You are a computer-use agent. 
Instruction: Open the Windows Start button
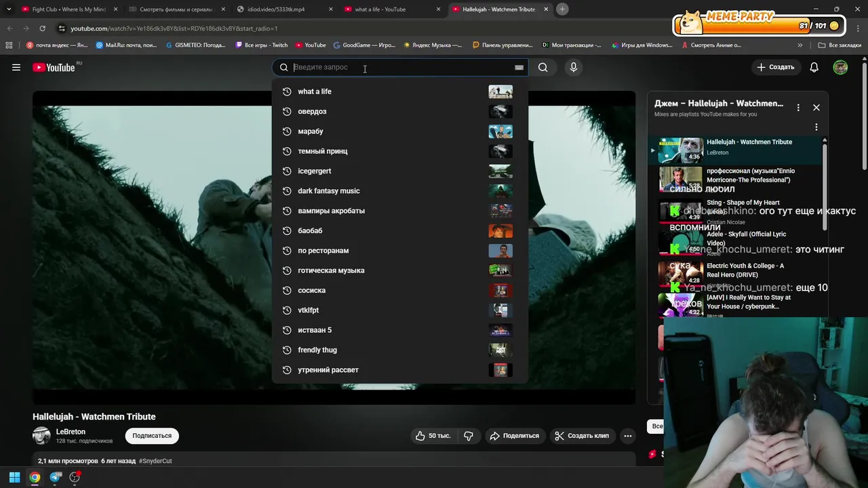coord(14,477)
